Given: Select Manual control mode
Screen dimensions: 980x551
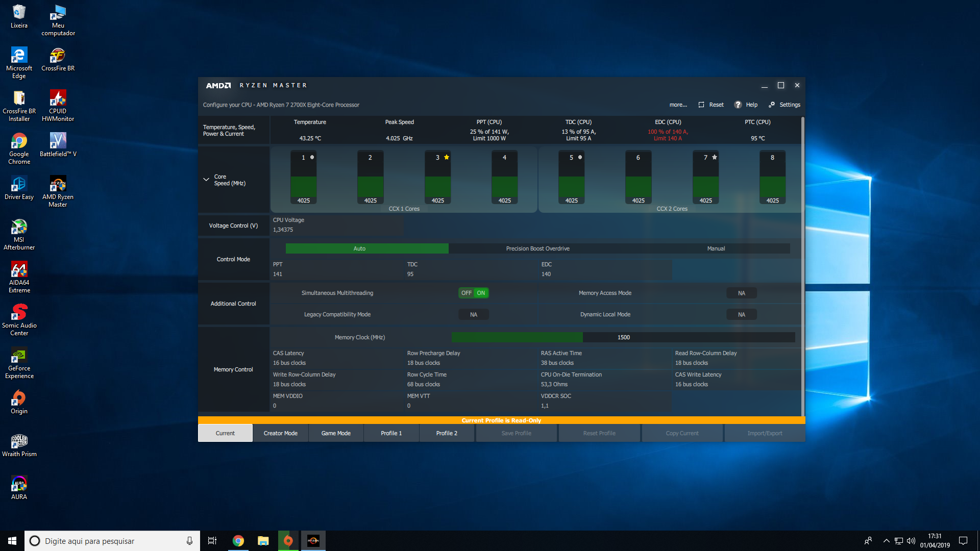Looking at the screenshot, I should pos(716,248).
